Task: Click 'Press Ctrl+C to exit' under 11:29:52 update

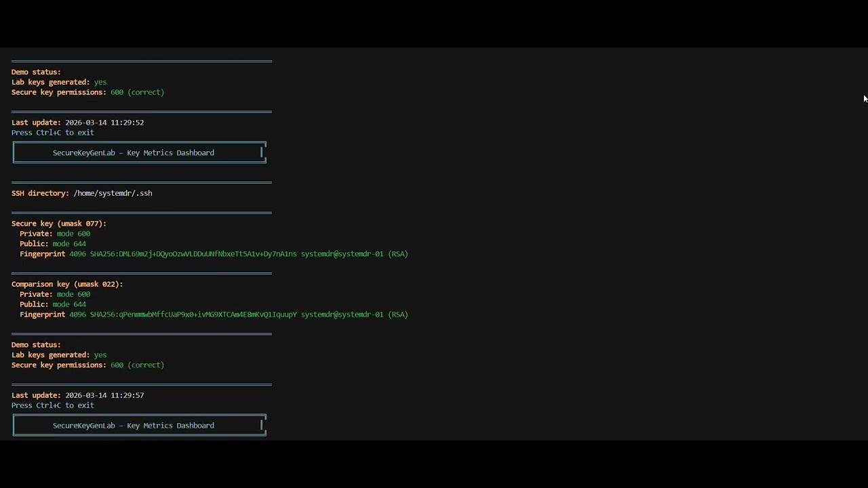Action: tap(53, 133)
